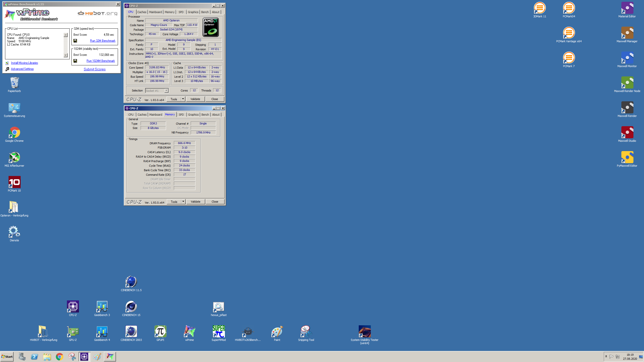
Task: Click Close button in lower CPU-Z window
Action: point(215,202)
